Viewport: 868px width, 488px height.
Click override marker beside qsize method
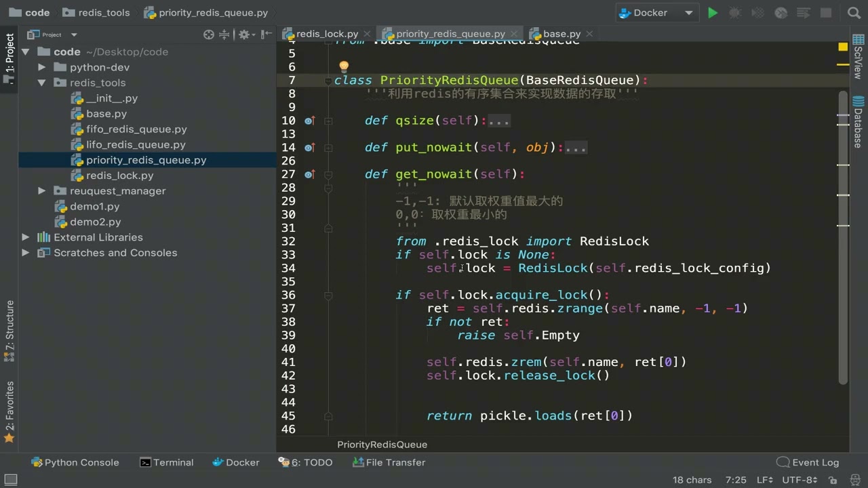point(309,121)
